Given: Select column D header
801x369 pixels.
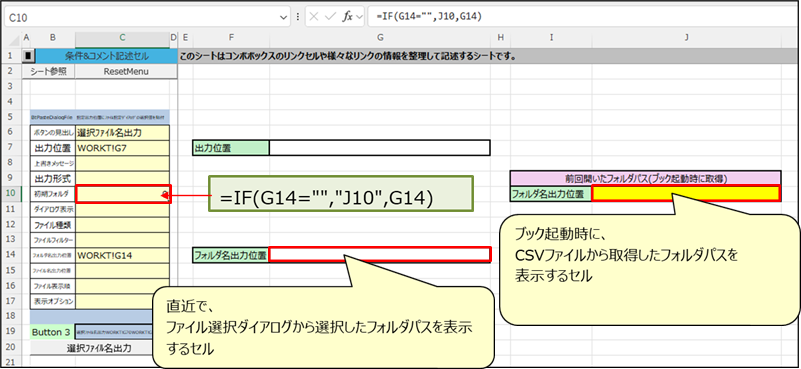Looking at the screenshot, I should coord(173,37).
